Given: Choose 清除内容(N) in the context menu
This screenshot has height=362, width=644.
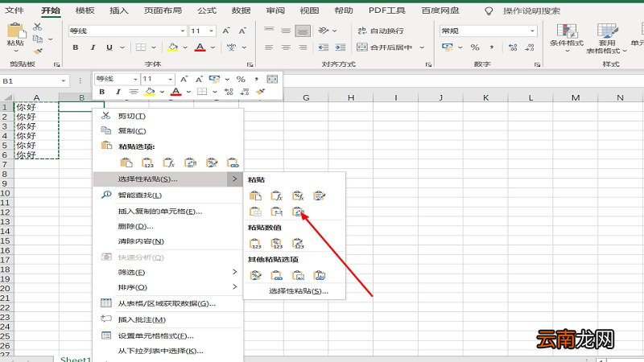Looking at the screenshot, I should (168, 241).
